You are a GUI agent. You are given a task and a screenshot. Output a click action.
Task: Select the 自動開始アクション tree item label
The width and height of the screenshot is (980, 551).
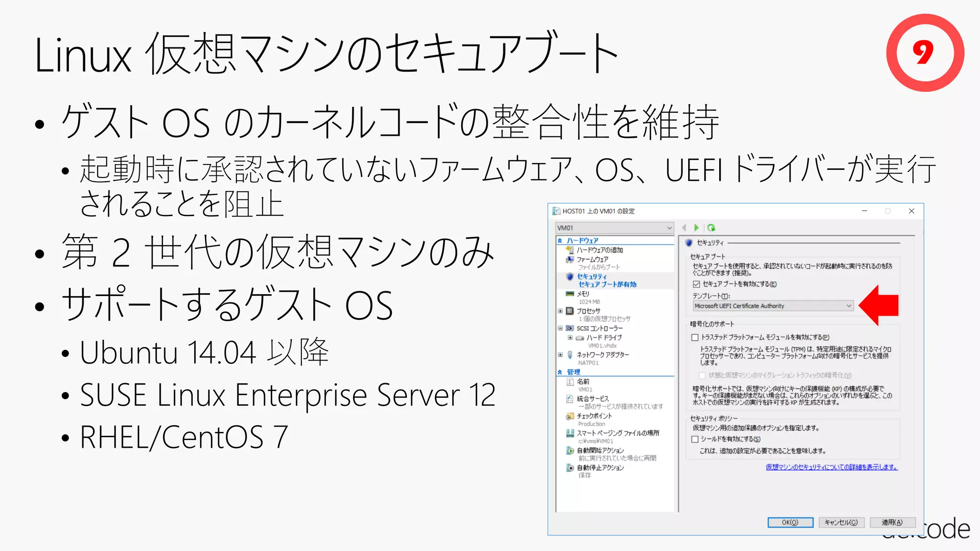point(600,451)
